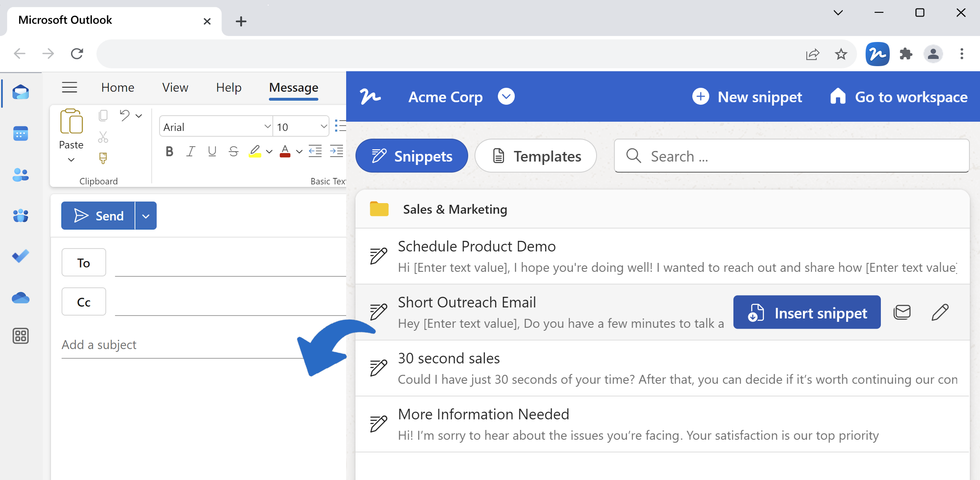Select the Snippets tab

412,156
